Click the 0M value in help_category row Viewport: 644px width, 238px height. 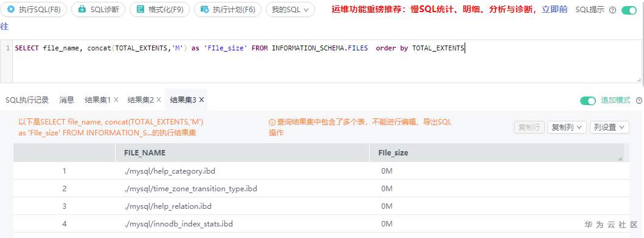[387, 171]
